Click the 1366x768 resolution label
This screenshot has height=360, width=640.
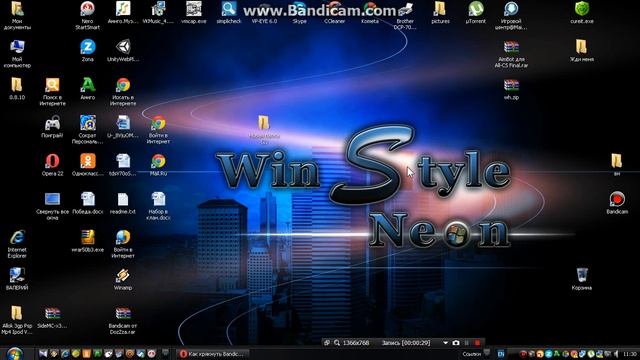(356, 343)
